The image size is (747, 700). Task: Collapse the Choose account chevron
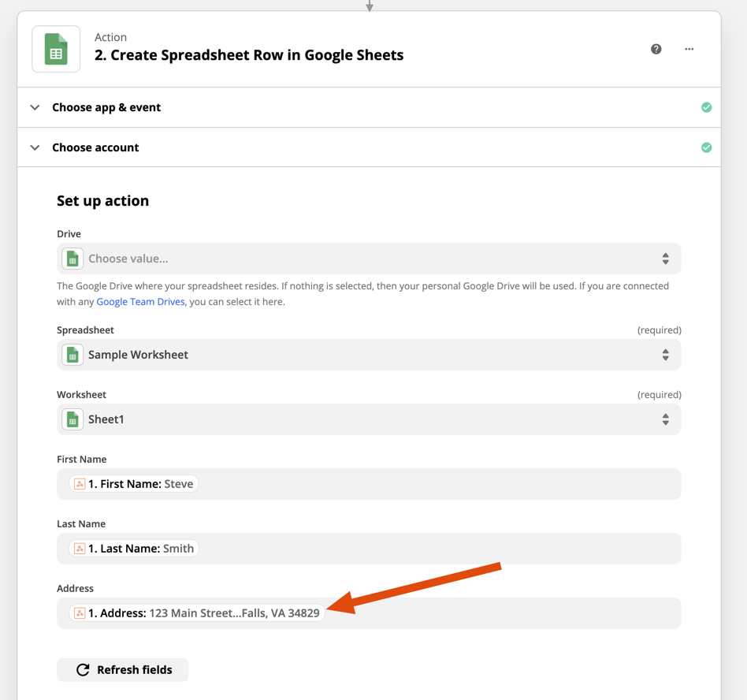point(35,147)
